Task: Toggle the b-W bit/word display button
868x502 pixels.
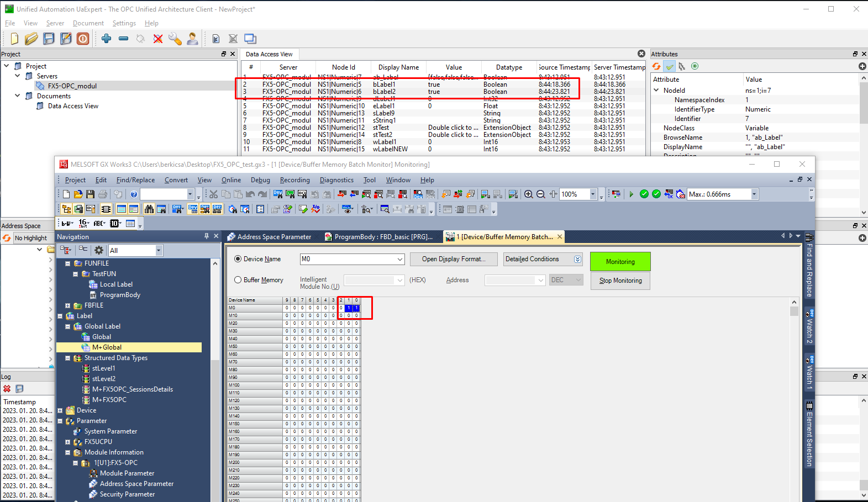Action: pyautogui.click(x=67, y=224)
